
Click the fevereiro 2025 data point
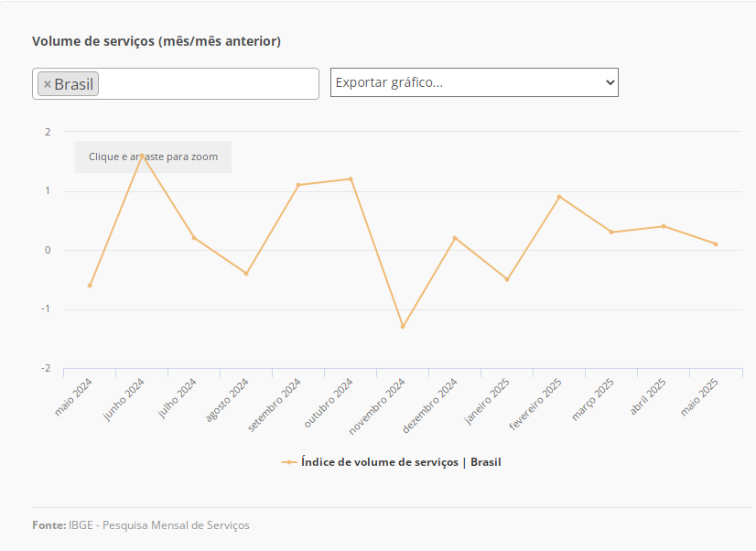click(559, 197)
